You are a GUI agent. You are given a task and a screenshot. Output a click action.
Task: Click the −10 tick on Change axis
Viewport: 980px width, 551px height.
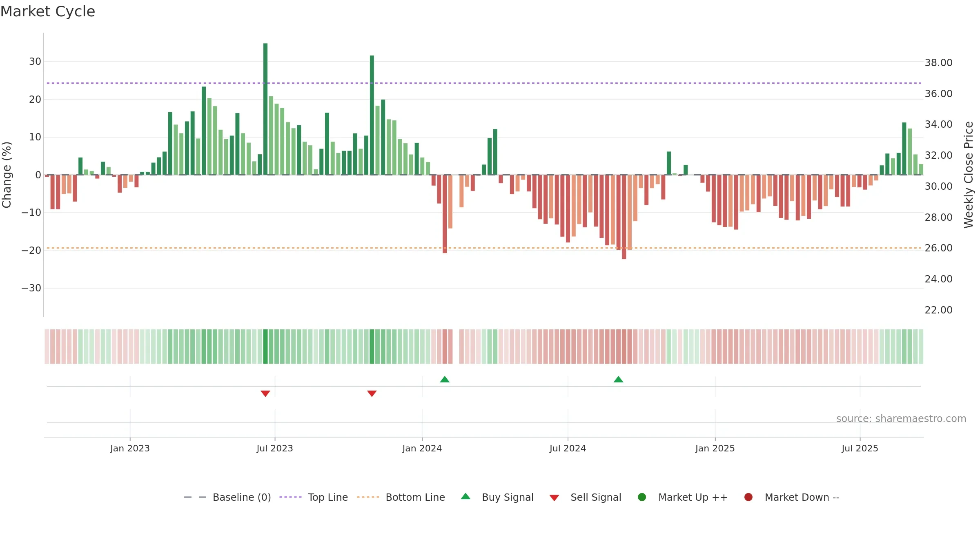click(31, 213)
